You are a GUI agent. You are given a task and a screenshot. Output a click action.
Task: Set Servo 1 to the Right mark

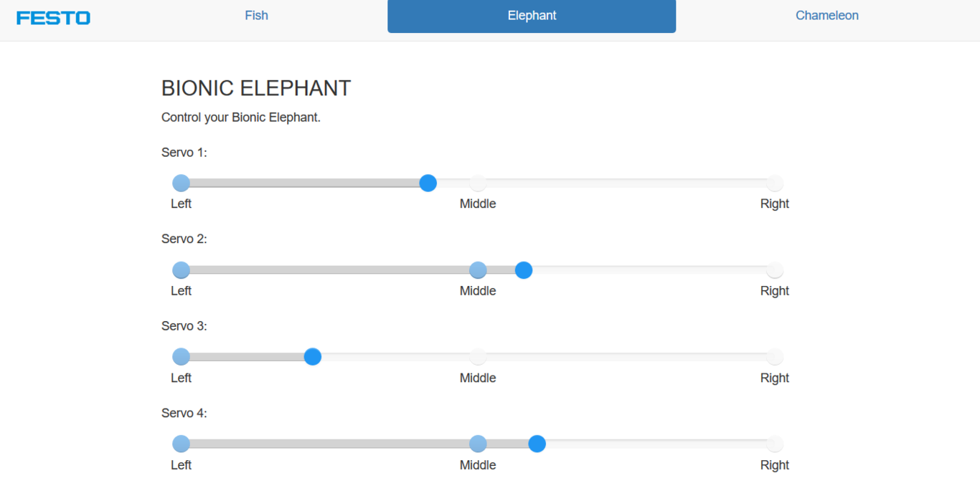pos(774,183)
